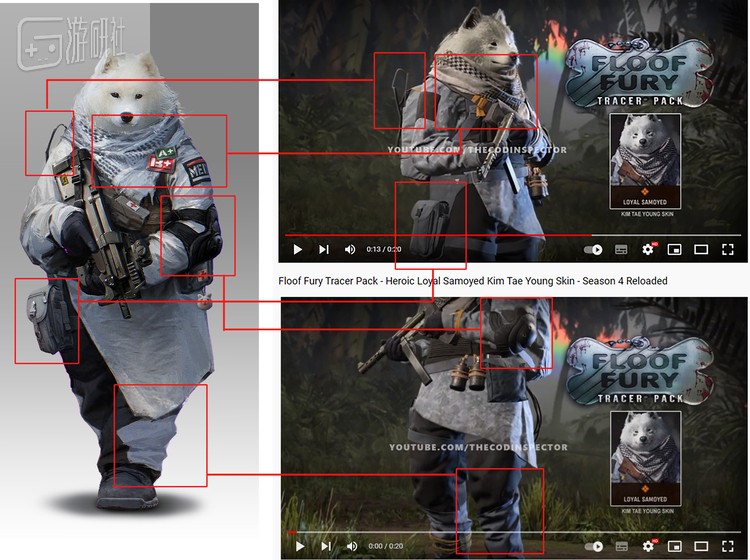Play the top video at 0:13
This screenshot has width=750, height=560.
(297, 249)
